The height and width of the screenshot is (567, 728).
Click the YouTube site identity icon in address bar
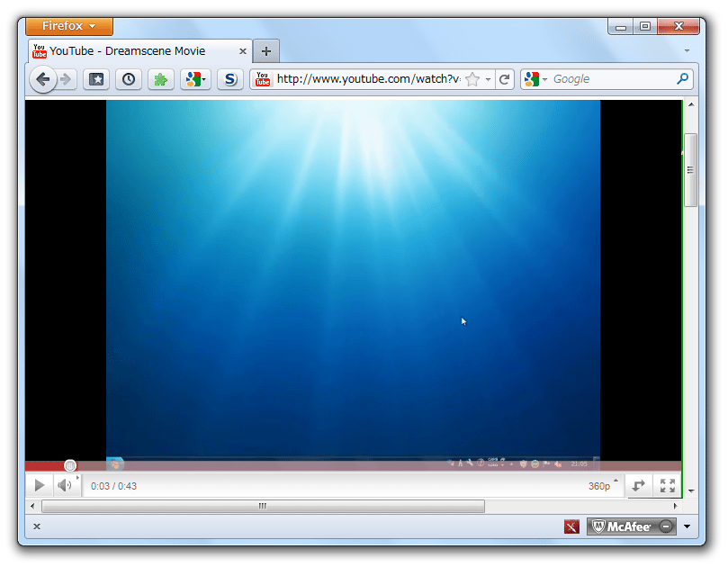[x=263, y=79]
